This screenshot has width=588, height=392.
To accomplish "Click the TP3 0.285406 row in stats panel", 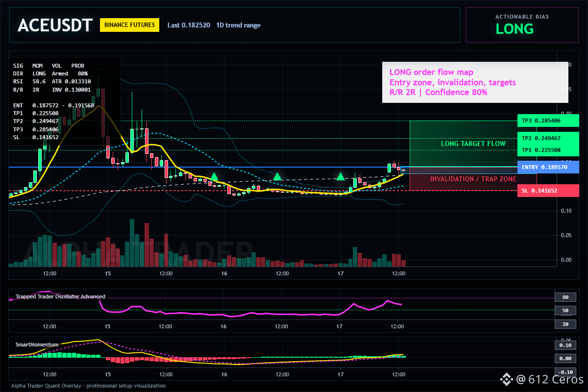I will (x=36, y=129).
